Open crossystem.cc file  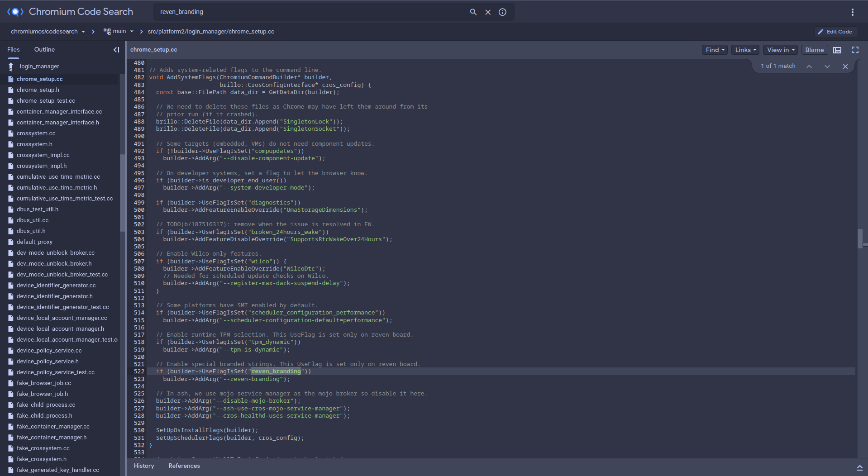tap(36, 133)
